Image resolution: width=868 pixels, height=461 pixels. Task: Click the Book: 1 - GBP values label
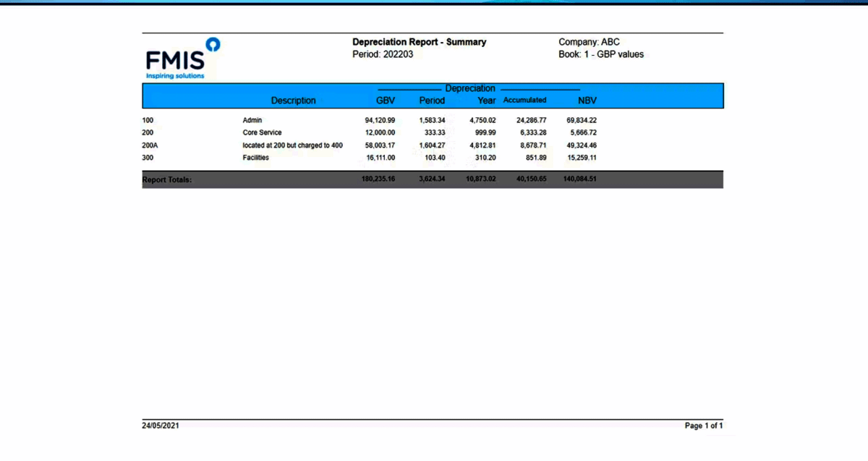600,54
